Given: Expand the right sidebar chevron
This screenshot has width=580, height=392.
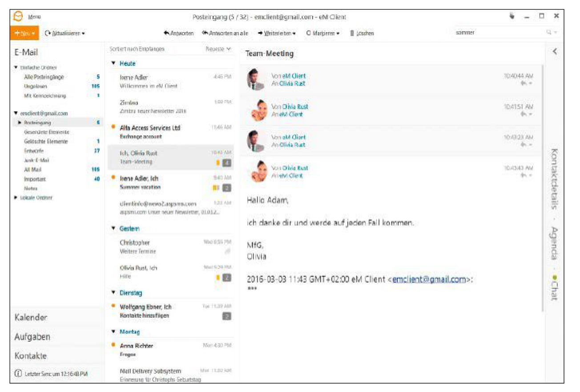Looking at the screenshot, I should tap(555, 51).
